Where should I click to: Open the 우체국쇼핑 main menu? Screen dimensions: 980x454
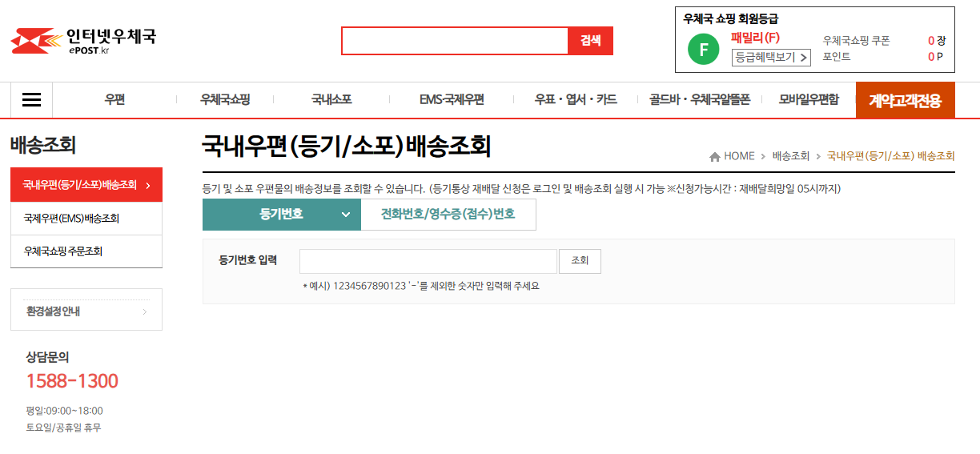[x=225, y=100]
